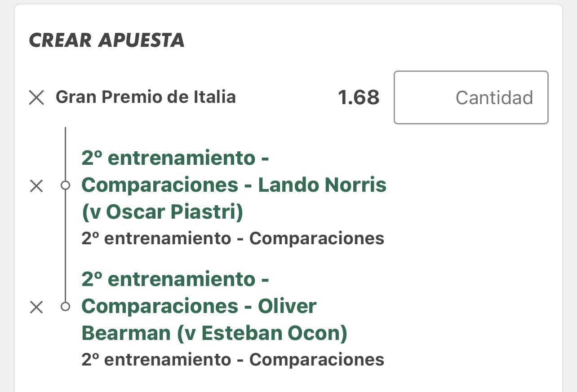Image resolution: width=577 pixels, height=392 pixels.
Task: Click the gray market subtitle under Oscar Piastri
Action: click(x=233, y=238)
